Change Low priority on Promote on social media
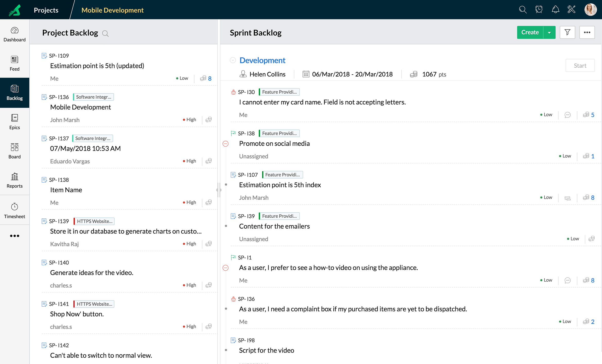 pyautogui.click(x=565, y=156)
